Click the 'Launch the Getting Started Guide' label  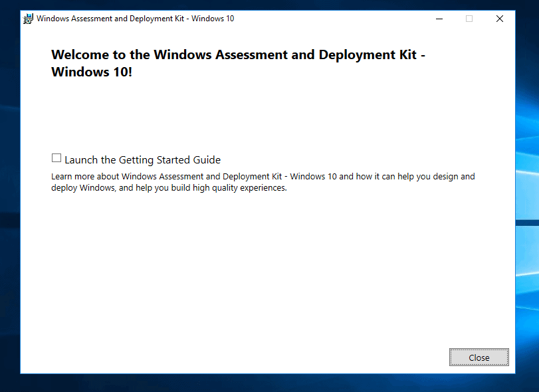click(143, 159)
